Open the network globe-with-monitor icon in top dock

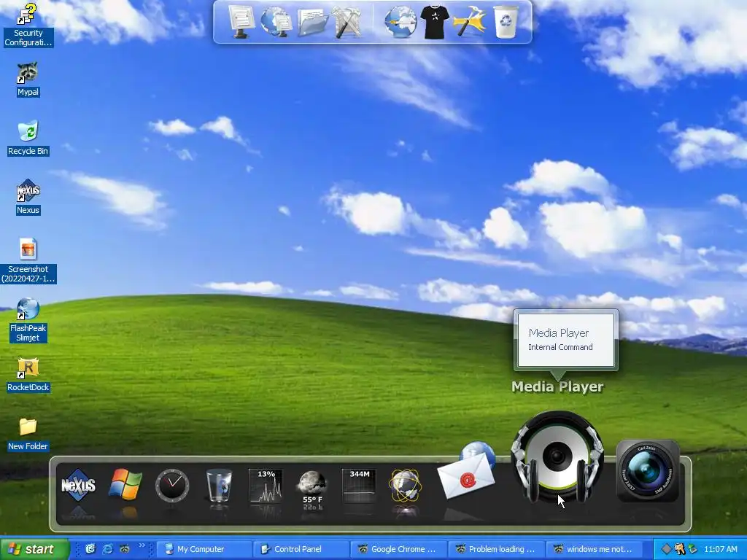point(276,21)
